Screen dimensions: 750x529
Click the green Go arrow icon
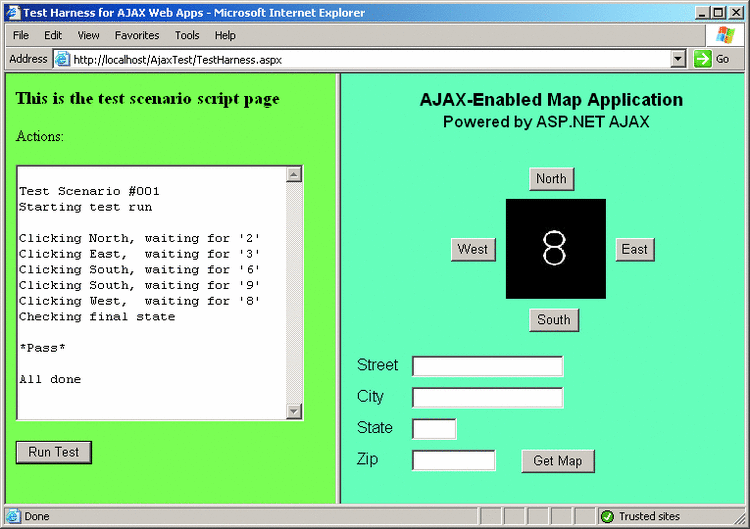pos(702,59)
